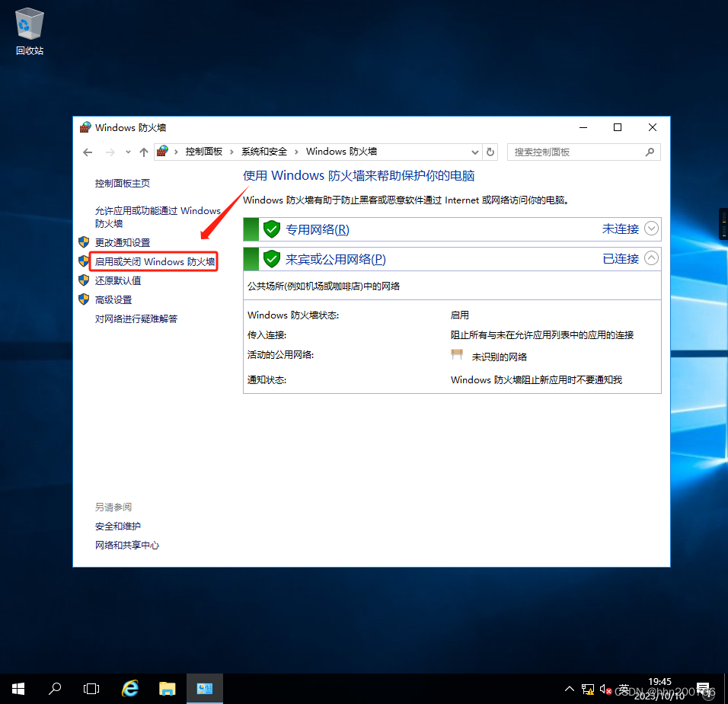Click 未识别的网络 text
The height and width of the screenshot is (704, 728).
[x=500, y=357]
